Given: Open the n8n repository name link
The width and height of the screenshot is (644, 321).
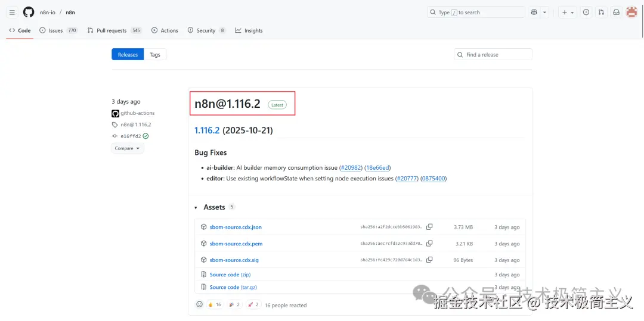Looking at the screenshot, I should tap(70, 13).
